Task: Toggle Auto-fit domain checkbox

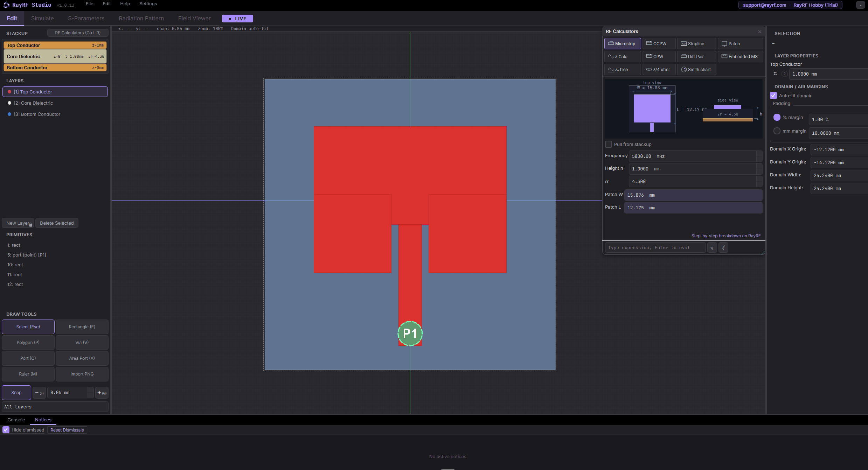Action: (773, 96)
